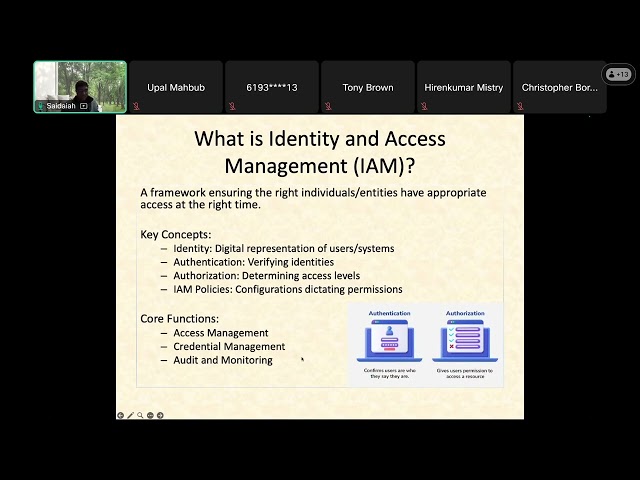Viewport: 640px width, 480px height.
Task: Click 'Authentication: Verifying identities' bullet
Action: click(x=253, y=262)
